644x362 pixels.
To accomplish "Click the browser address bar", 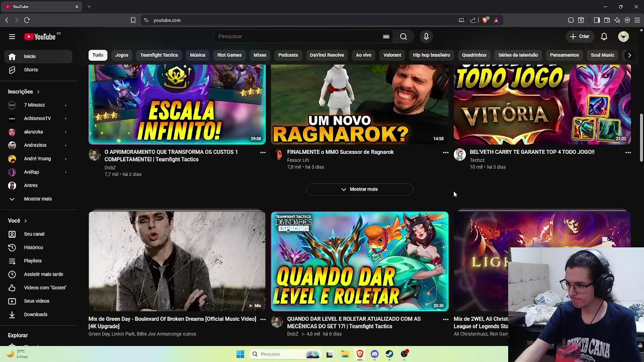I will click(x=302, y=20).
